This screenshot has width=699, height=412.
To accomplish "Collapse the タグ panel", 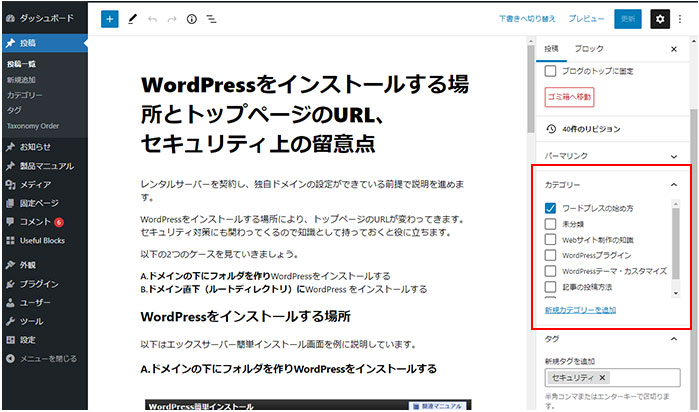I will 674,339.
